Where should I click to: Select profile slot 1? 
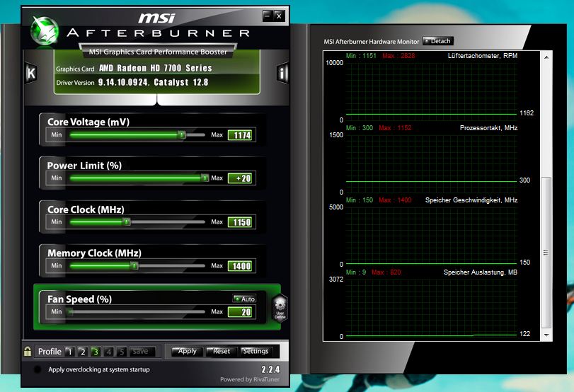tap(69, 352)
